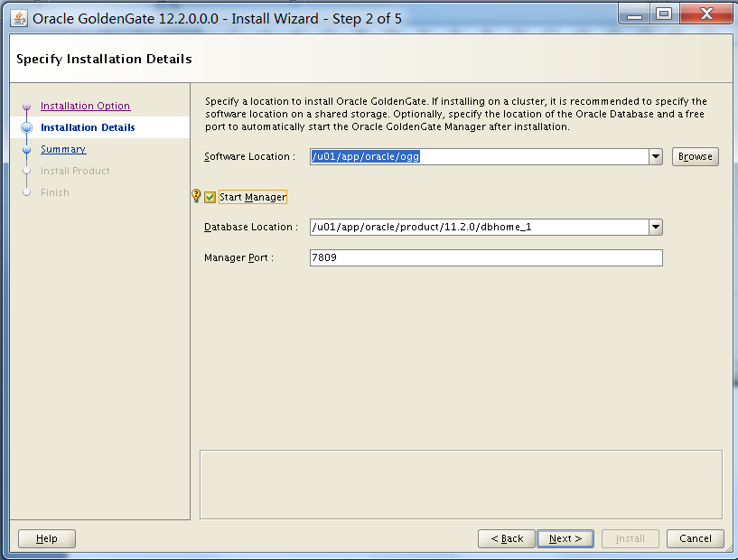The height and width of the screenshot is (560, 738).
Task: Click the Software Location label
Action: 249,156
